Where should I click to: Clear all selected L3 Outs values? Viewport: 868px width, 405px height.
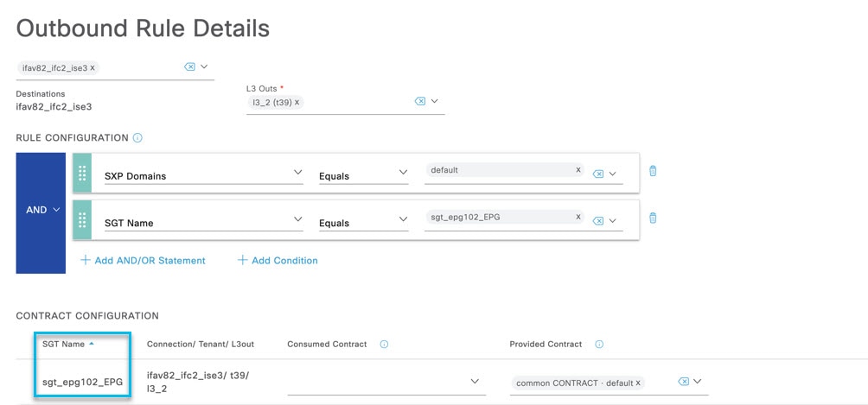coord(420,101)
